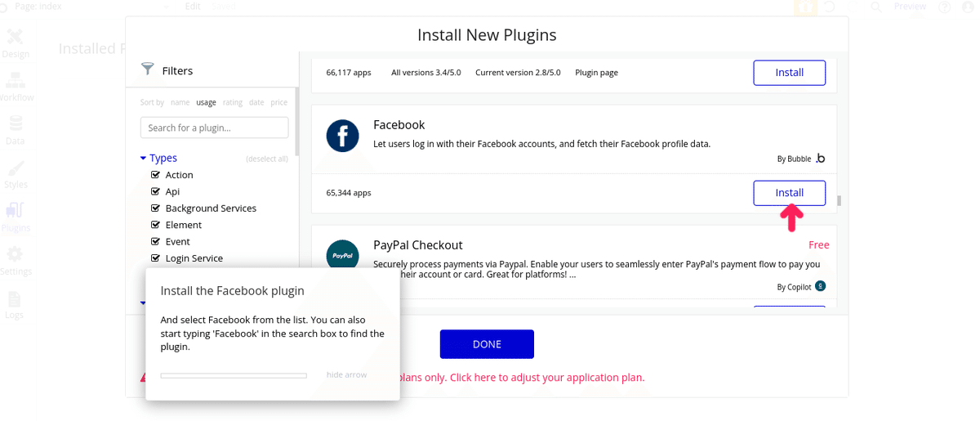This screenshot has height=421, width=980.
Task: Open the Data tab icon
Action: click(x=15, y=123)
